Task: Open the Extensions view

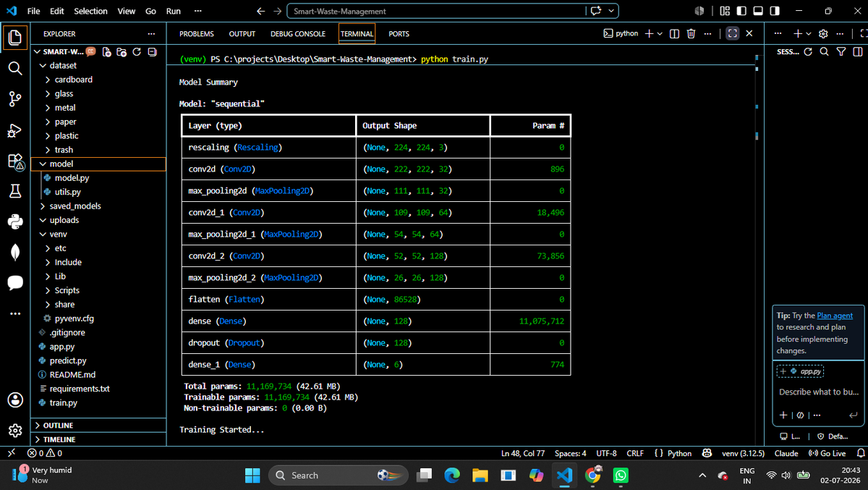Action: 15,161
